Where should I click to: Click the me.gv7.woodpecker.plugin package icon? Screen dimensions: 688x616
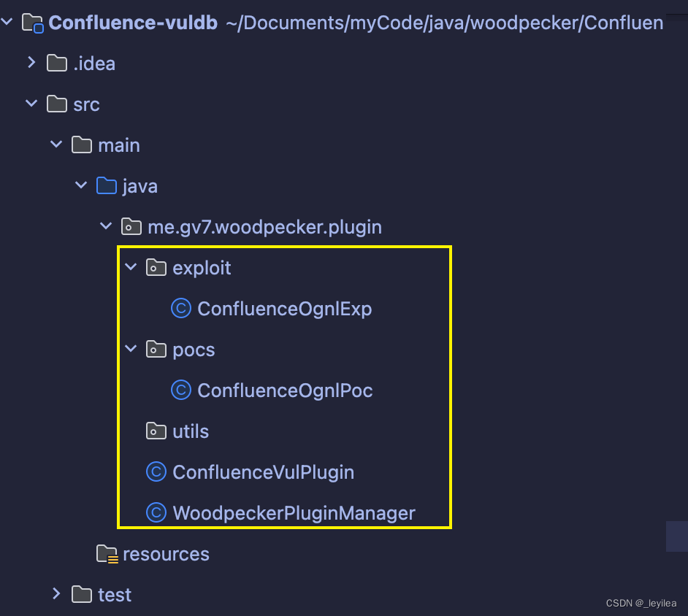pos(131,226)
